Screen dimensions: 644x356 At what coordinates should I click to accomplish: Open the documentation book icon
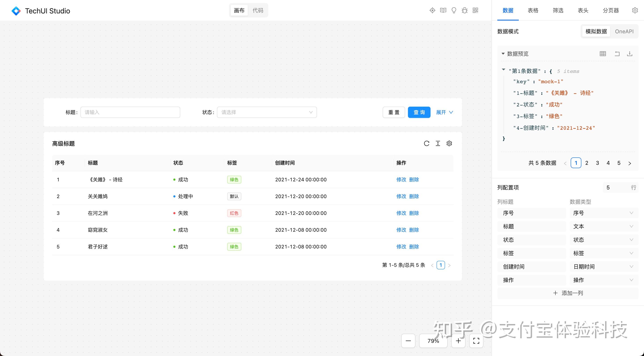tap(443, 10)
